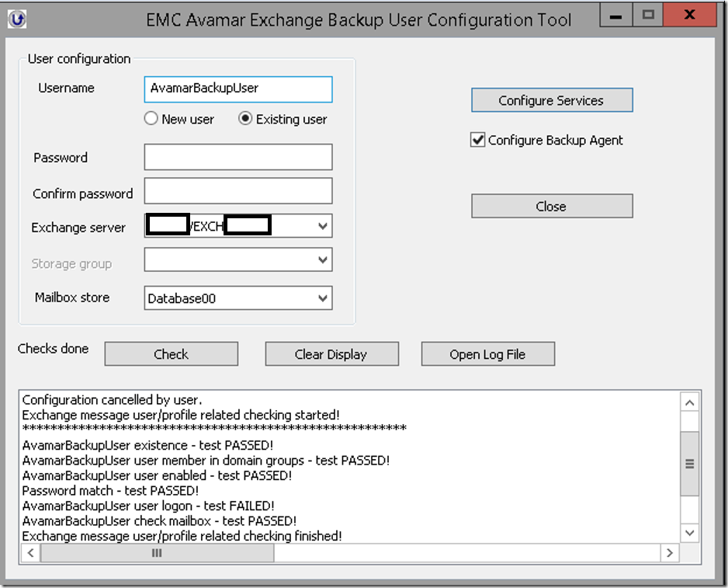
Task: Click the log's scroll down arrow
Action: tap(690, 533)
